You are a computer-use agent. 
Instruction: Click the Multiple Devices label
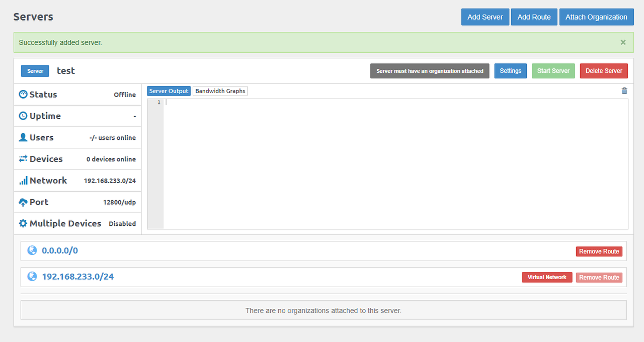pyautogui.click(x=65, y=223)
